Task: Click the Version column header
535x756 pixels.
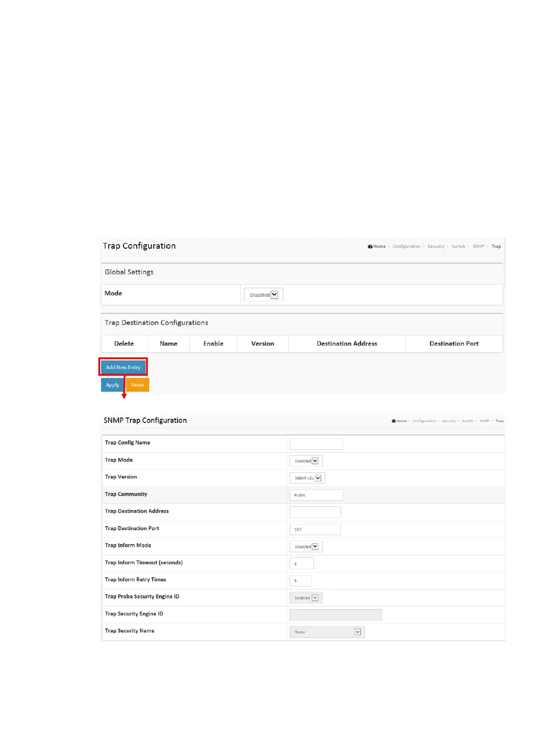Action: (263, 343)
